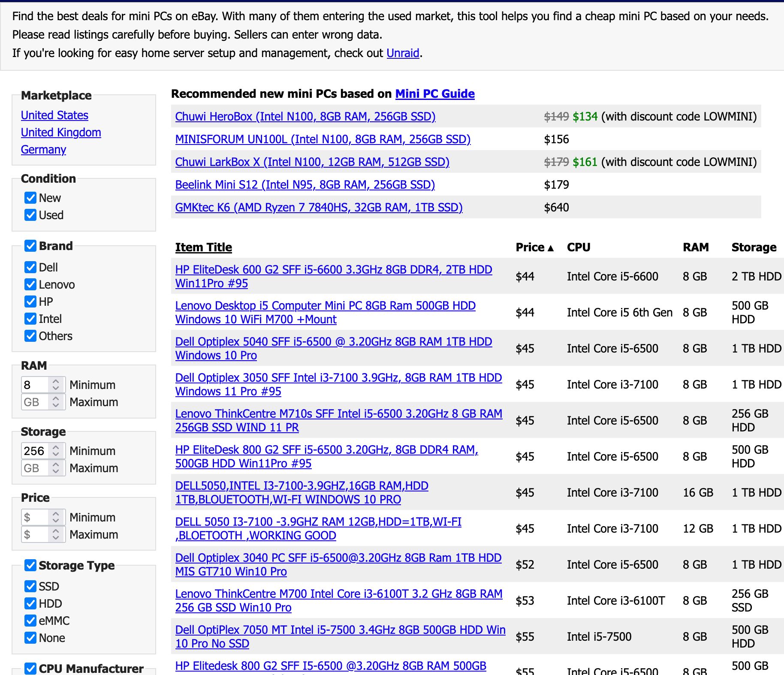Screen dimensions: 784x675
Task: Click the Storage maximum stepper arrows
Action: (x=56, y=468)
